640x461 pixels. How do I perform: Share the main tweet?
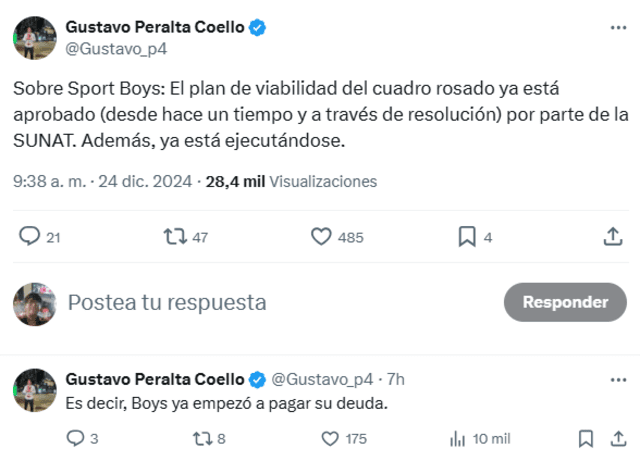[613, 237]
